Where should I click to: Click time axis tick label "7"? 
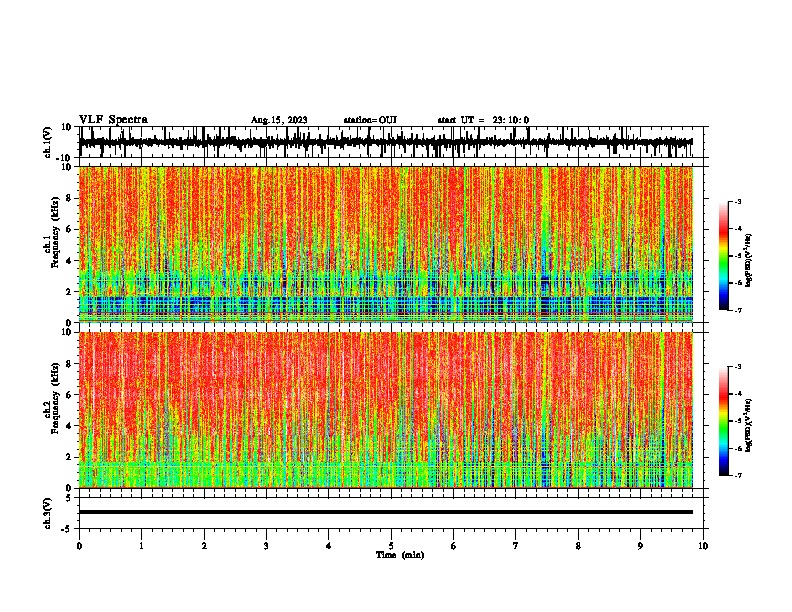(x=516, y=546)
